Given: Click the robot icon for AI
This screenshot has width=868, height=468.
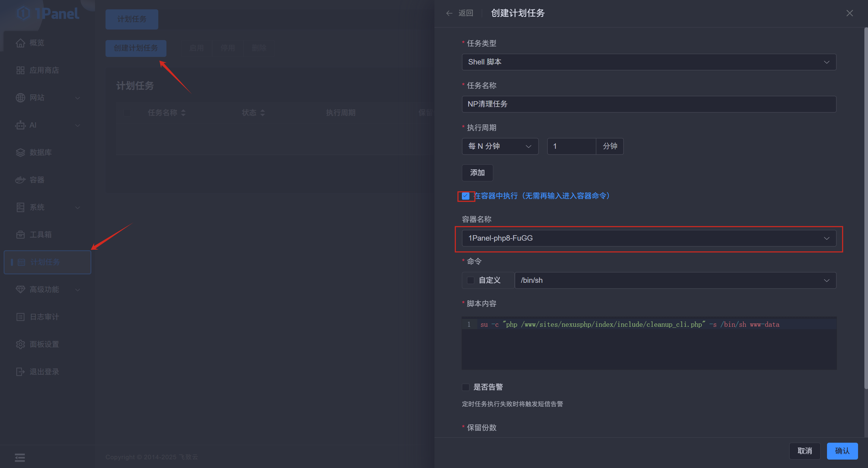Looking at the screenshot, I should pos(20,125).
